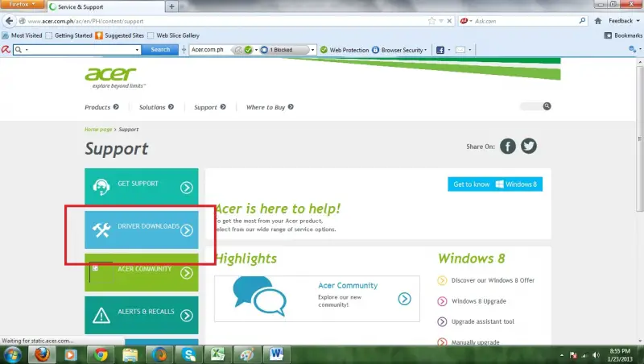Click arrow icon in Acer Community highlight
Viewport: 644px width, 364px height.
[404, 299]
